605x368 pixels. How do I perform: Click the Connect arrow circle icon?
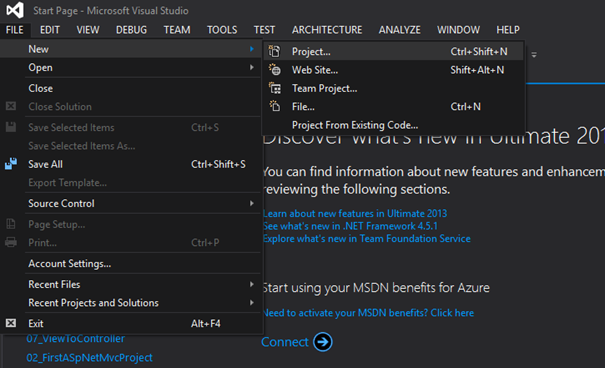tap(323, 342)
